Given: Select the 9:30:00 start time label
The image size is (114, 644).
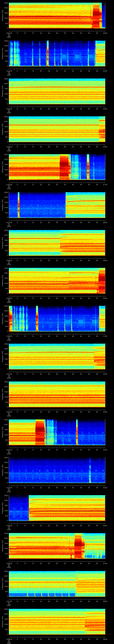Looking at the screenshot, I should (x=9, y=336).
